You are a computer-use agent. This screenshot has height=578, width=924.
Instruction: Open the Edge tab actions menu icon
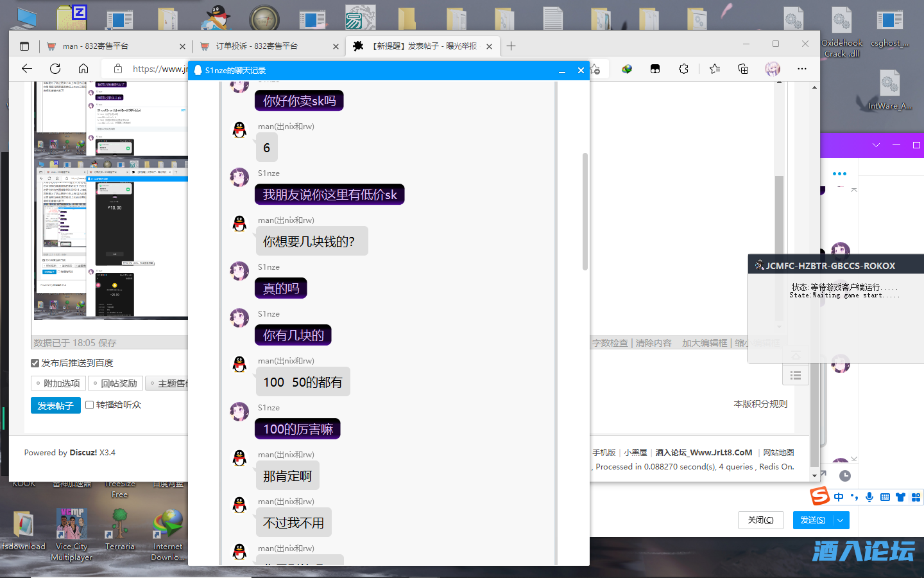24,46
